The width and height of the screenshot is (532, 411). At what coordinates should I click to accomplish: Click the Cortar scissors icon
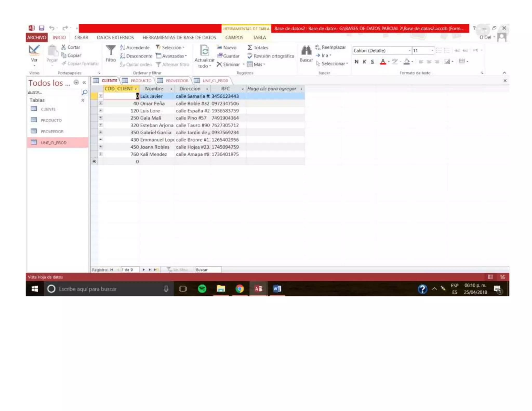pos(63,47)
